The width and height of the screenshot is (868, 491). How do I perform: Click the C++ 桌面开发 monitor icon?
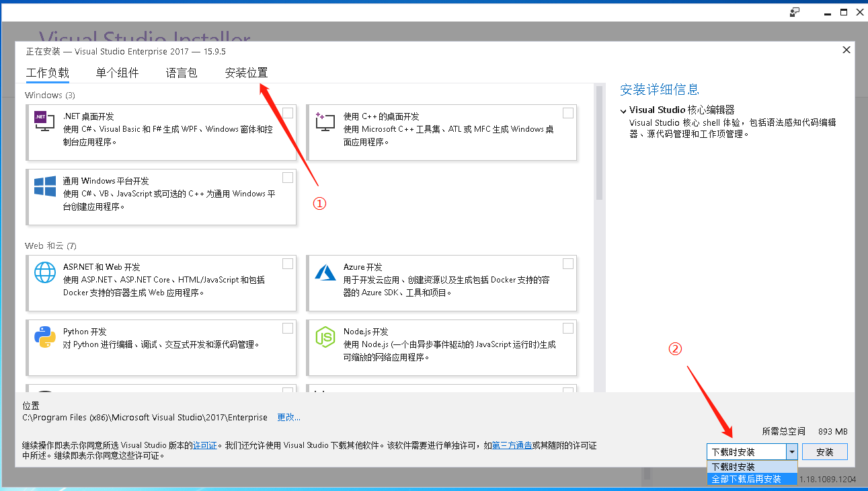click(324, 120)
